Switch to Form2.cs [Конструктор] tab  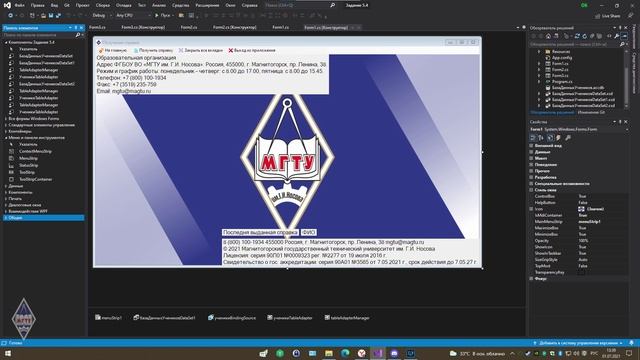[x=234, y=27]
